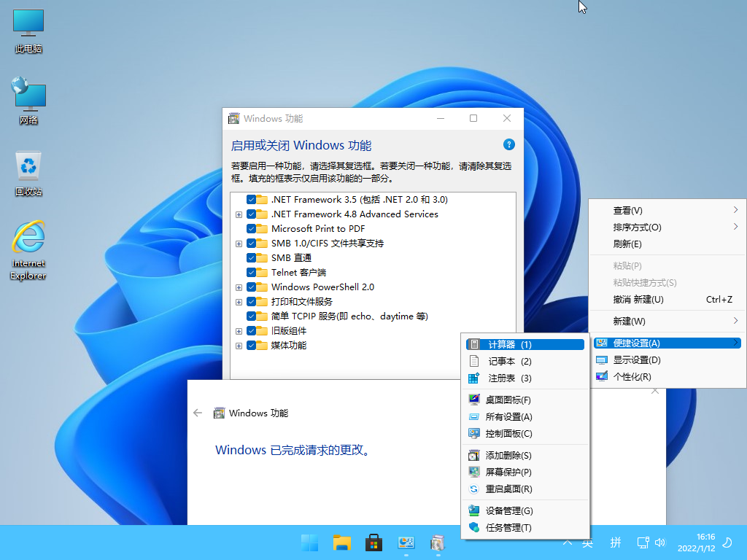Image resolution: width=747 pixels, height=560 pixels.
Task: Expand 打印和文件服务 tree node
Action: 239,303
